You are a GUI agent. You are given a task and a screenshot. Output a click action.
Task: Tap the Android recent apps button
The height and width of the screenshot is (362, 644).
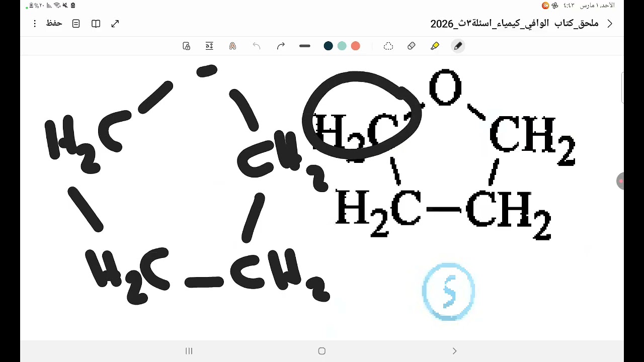189,351
